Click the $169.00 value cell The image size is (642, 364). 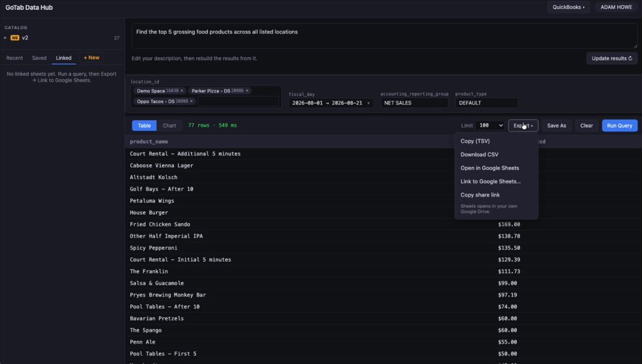pyautogui.click(x=509, y=225)
